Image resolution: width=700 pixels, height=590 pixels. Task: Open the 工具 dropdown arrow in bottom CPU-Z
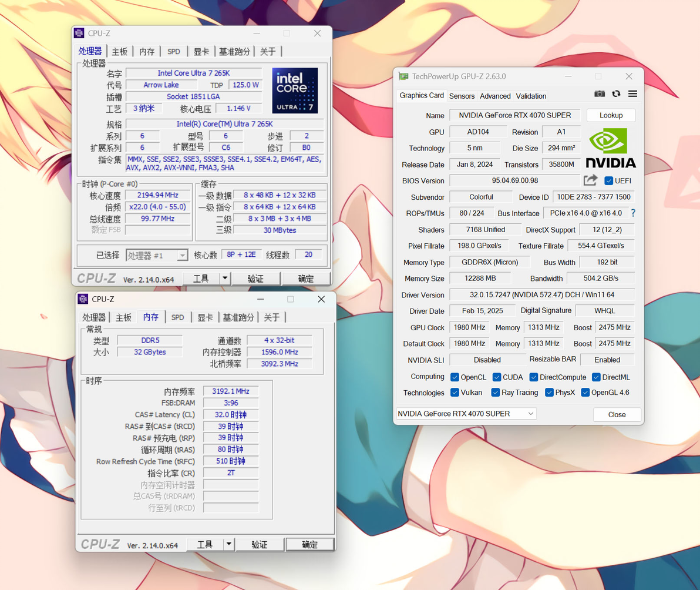pyautogui.click(x=229, y=544)
